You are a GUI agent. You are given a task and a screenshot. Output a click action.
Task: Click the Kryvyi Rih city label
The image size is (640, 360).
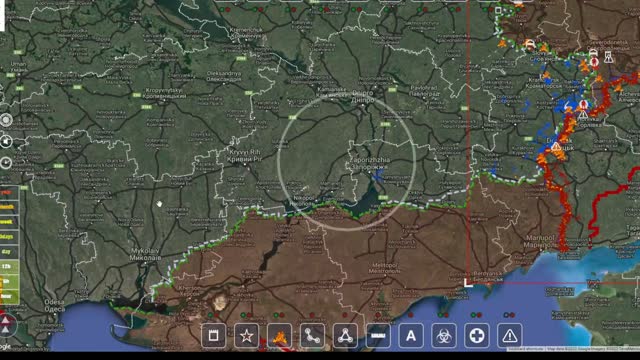[x=244, y=156]
